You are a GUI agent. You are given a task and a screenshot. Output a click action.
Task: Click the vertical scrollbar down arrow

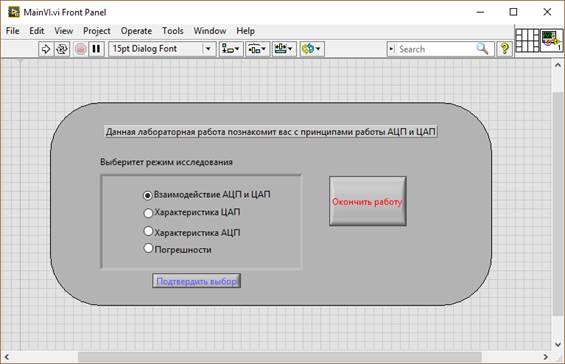click(558, 345)
